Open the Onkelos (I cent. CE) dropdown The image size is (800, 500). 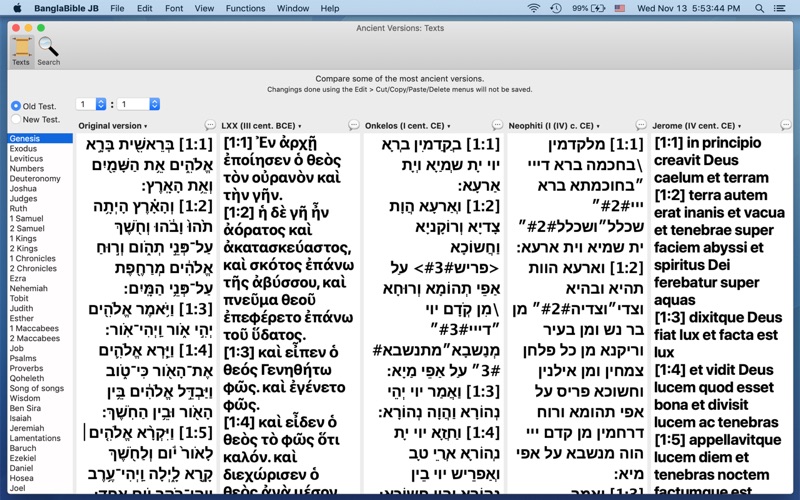click(408, 126)
